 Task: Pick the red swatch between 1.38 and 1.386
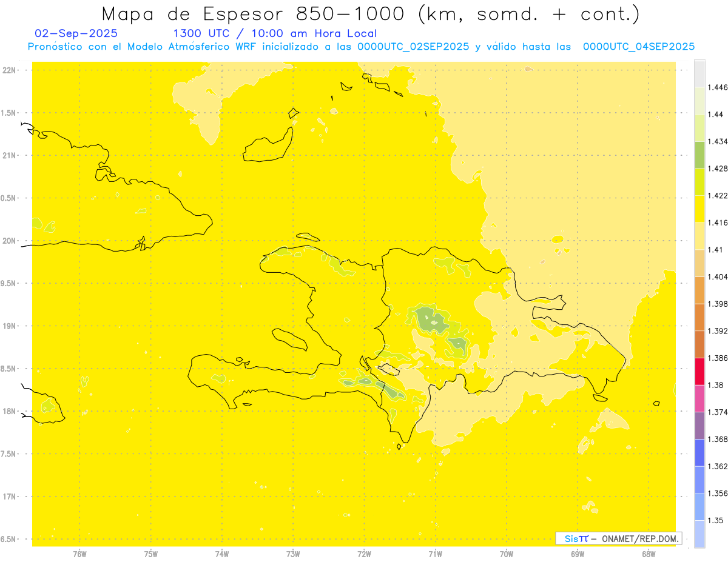tap(699, 372)
